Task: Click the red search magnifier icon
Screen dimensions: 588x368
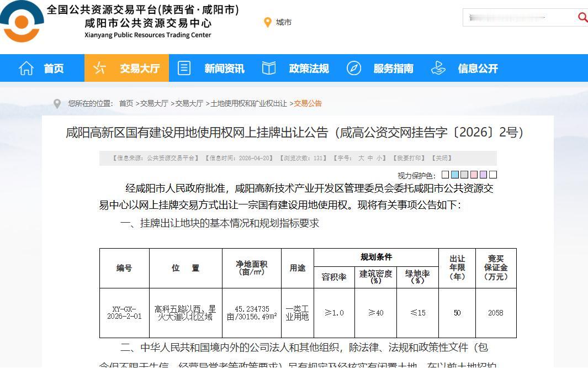Action: (x=583, y=17)
